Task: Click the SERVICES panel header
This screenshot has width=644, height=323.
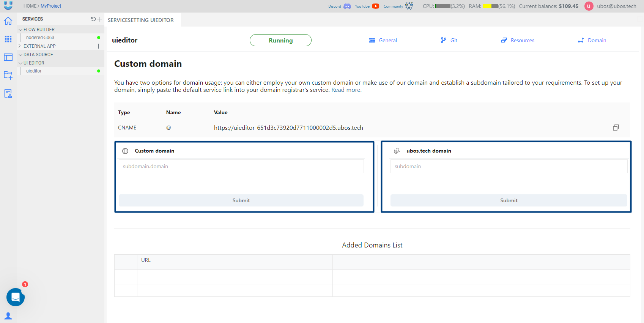Action: tap(33, 19)
